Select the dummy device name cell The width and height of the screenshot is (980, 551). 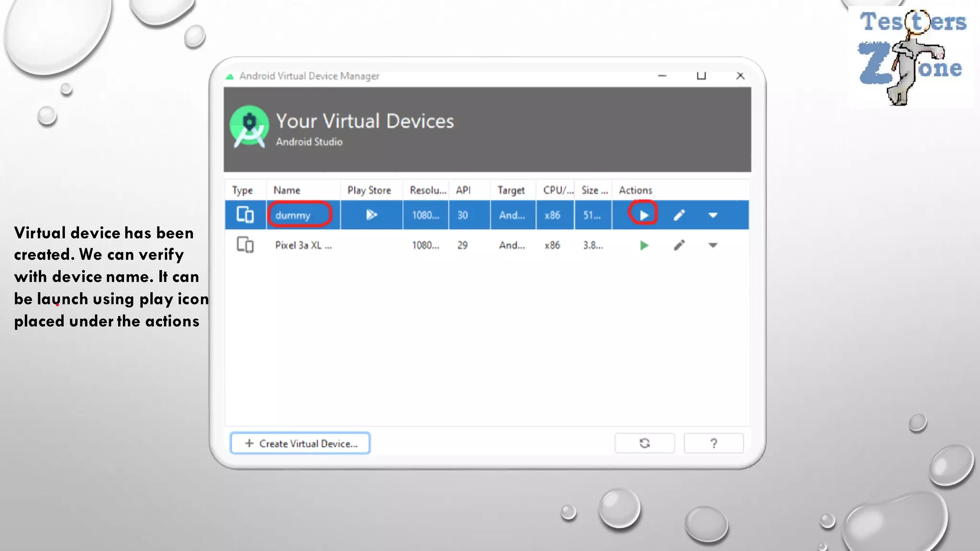(303, 215)
